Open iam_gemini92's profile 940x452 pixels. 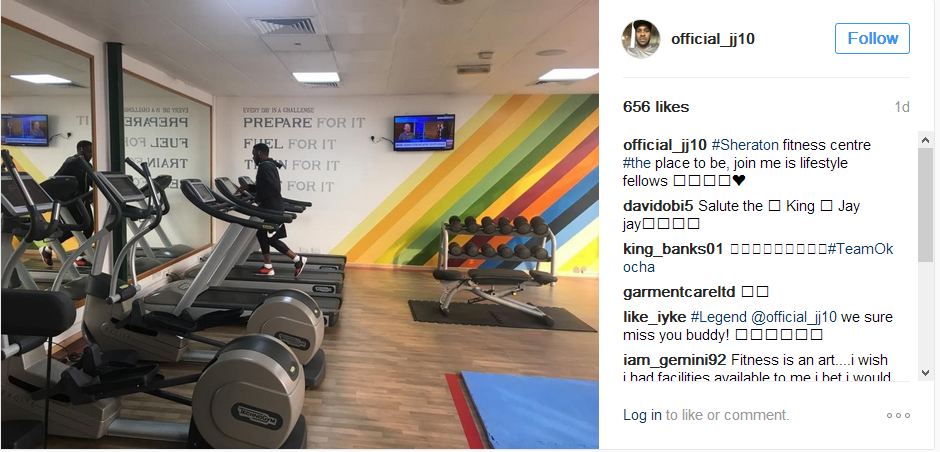click(675, 360)
